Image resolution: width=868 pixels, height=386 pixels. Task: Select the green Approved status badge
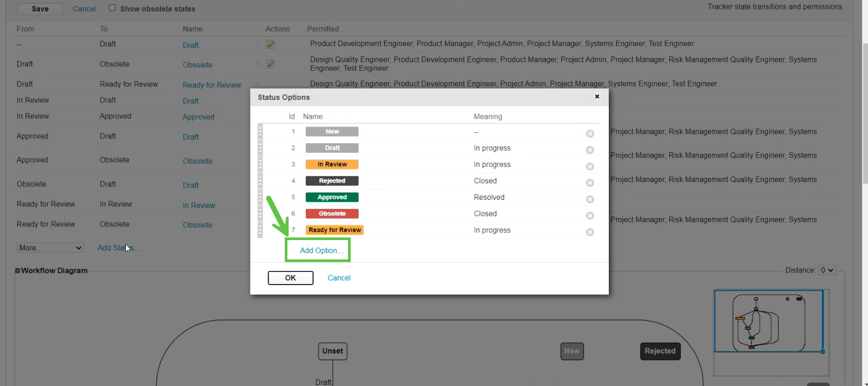(x=332, y=197)
